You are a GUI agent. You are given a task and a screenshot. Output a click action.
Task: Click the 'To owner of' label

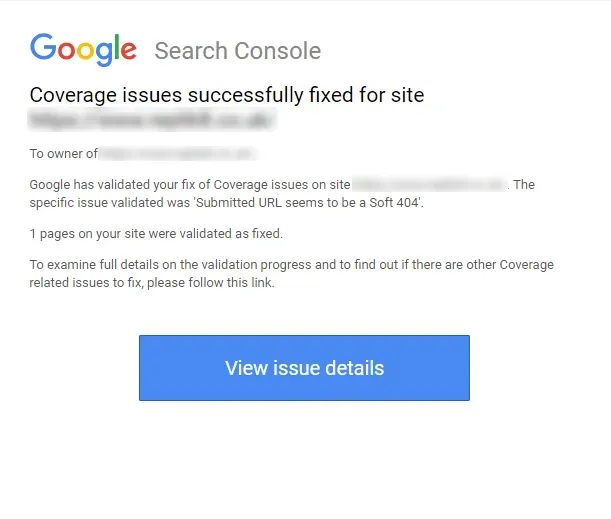point(64,154)
